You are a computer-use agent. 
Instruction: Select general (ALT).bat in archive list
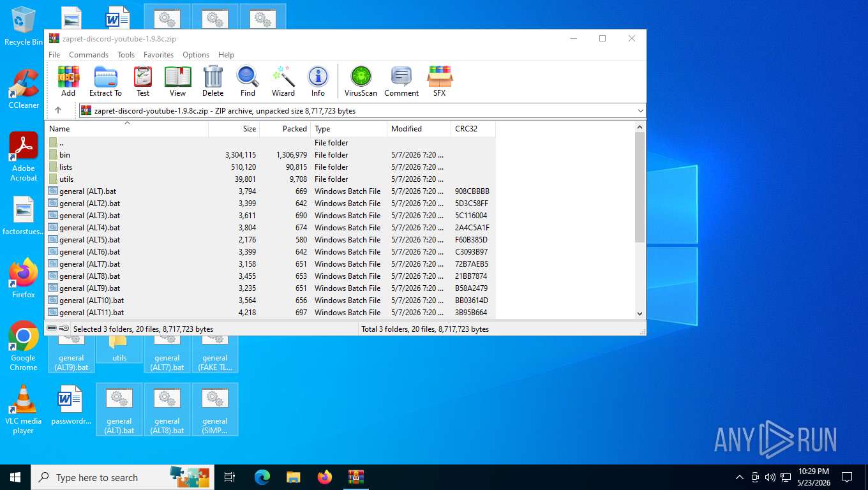tap(270, 191)
